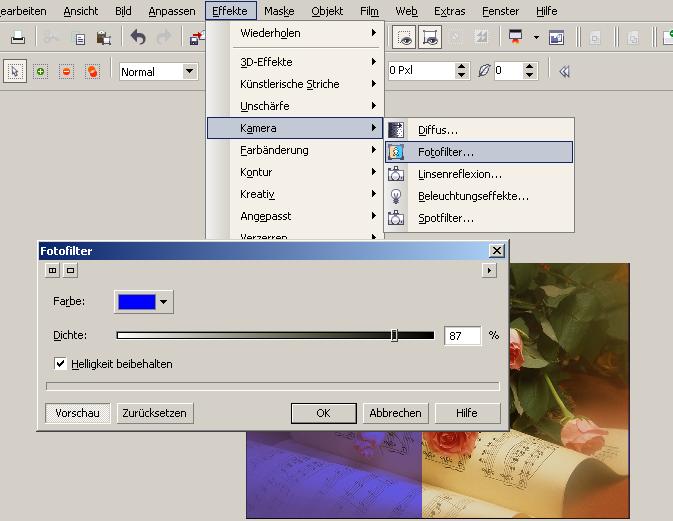
Task: Click the Abbrechen button
Action: (x=395, y=413)
